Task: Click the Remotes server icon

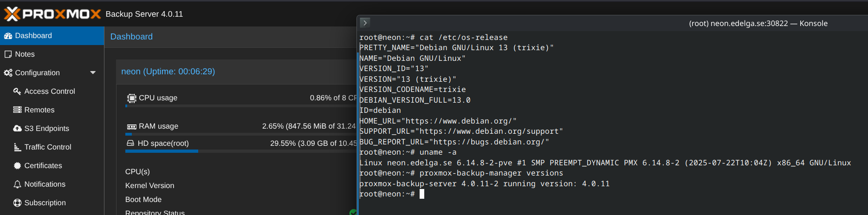Action: pyautogui.click(x=17, y=110)
